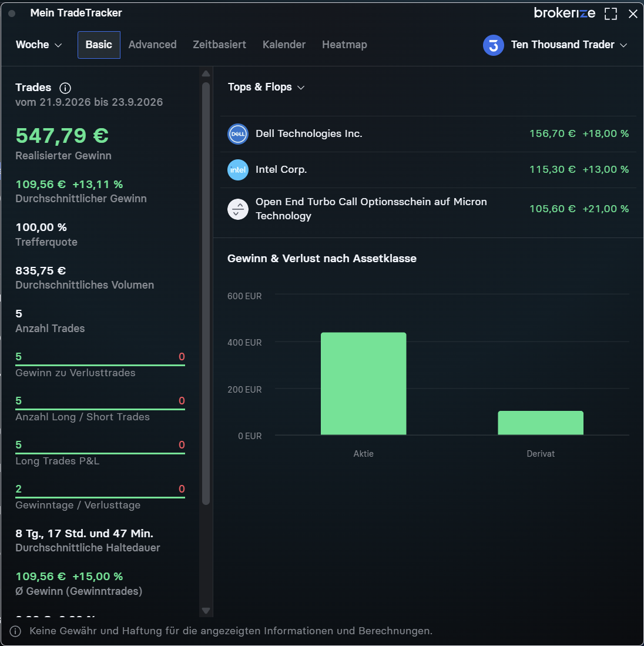Click the scrollbar up arrow
The width and height of the screenshot is (644, 646).
click(206, 73)
